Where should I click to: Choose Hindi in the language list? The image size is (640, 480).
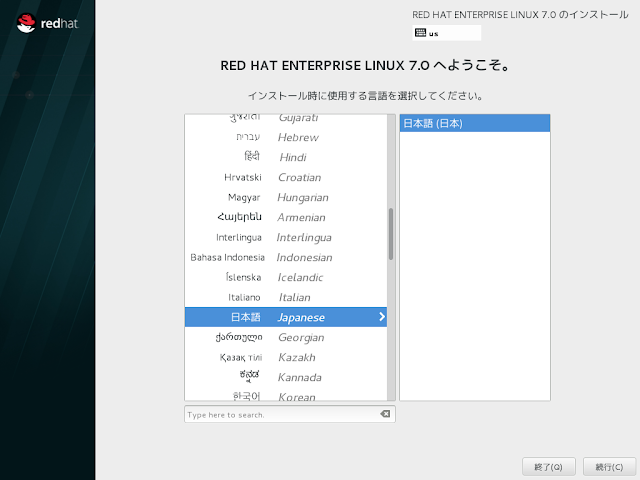tap(286, 157)
